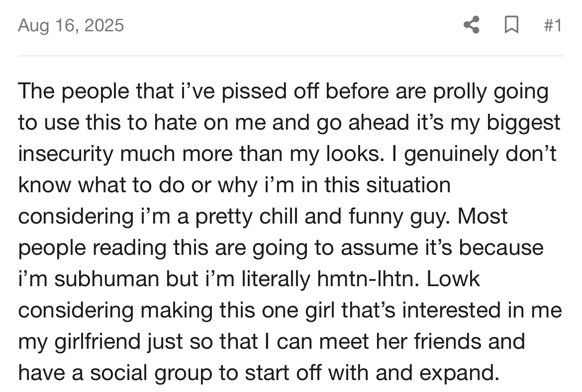Click the word "insecurity" in the post
Viewport: 582px width, 392px height.
click(66, 154)
